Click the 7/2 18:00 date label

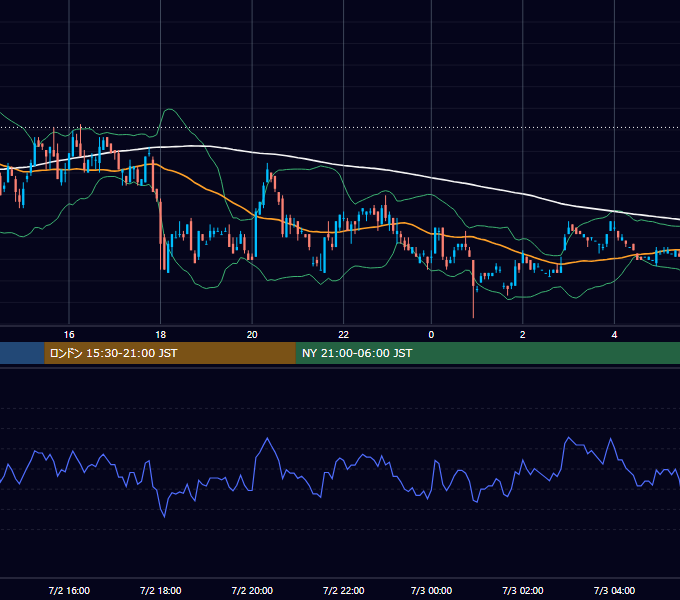[160, 590]
